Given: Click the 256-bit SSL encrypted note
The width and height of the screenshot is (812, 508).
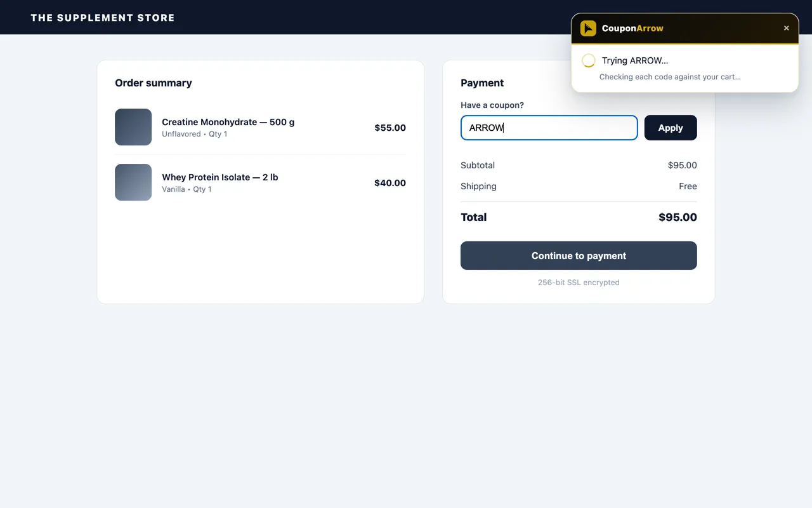Looking at the screenshot, I should pyautogui.click(x=579, y=283).
